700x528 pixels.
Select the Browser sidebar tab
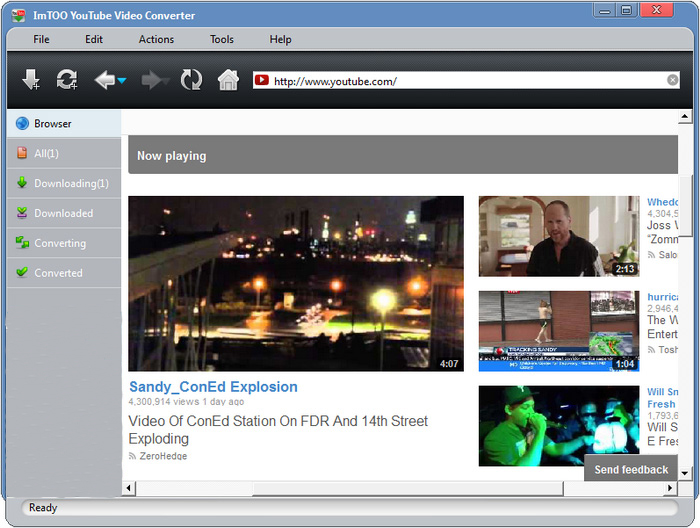coord(64,124)
